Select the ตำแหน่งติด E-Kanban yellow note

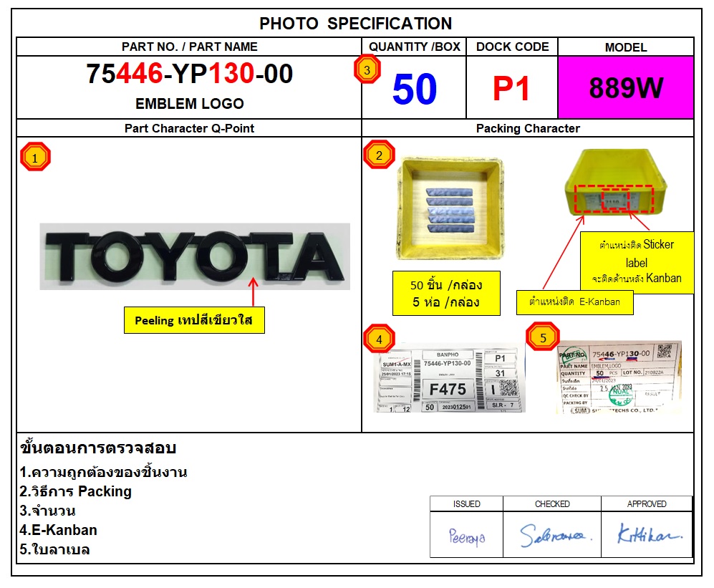tap(574, 302)
